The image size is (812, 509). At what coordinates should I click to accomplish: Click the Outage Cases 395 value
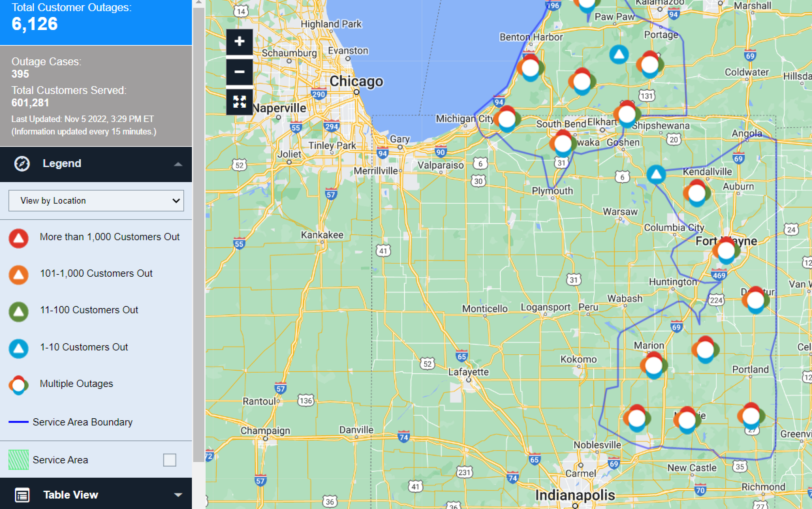pyautogui.click(x=20, y=74)
